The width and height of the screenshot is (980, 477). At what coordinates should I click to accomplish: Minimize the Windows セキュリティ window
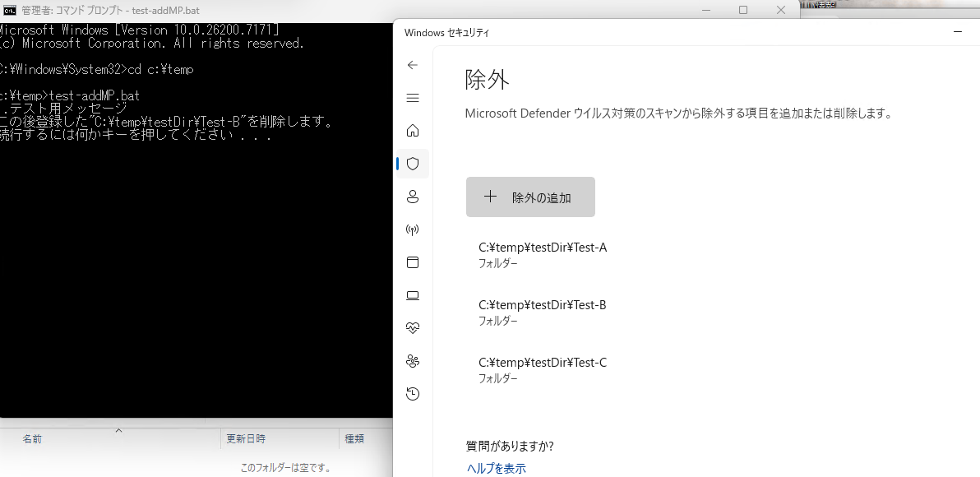[958, 32]
